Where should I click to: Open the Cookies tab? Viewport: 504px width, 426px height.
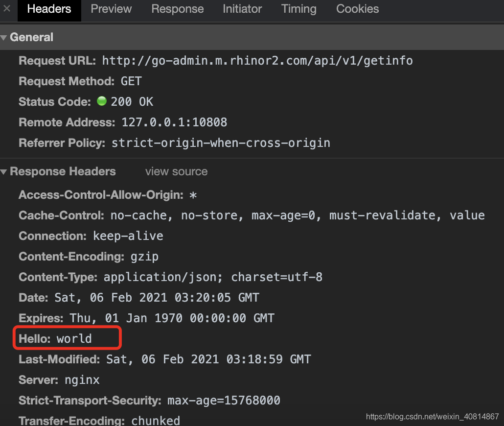[x=357, y=9]
